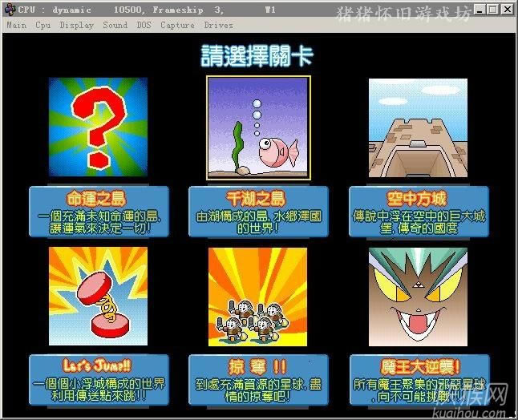The image size is (518, 420).
Task: Click the Let's Jump!! description label
Action: [99, 379]
